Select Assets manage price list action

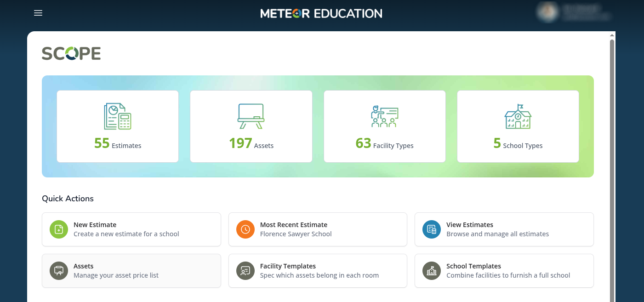pos(131,271)
